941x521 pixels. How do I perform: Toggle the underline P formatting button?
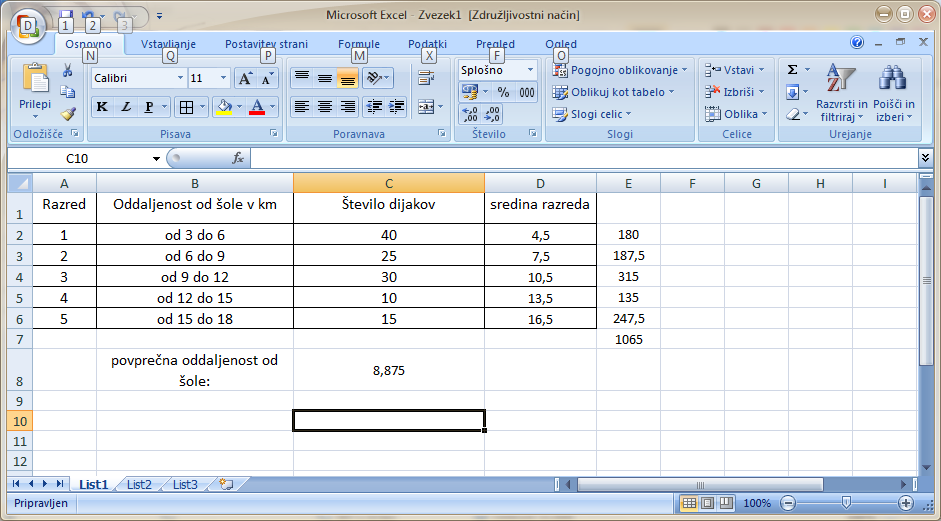150,107
